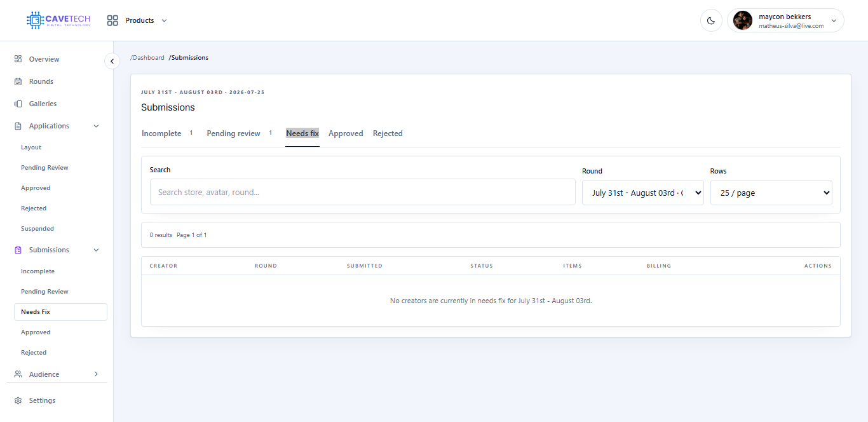Viewport: 868px width, 422px height.
Task: Open Approved under Submissions in sidebar
Action: coord(36,332)
